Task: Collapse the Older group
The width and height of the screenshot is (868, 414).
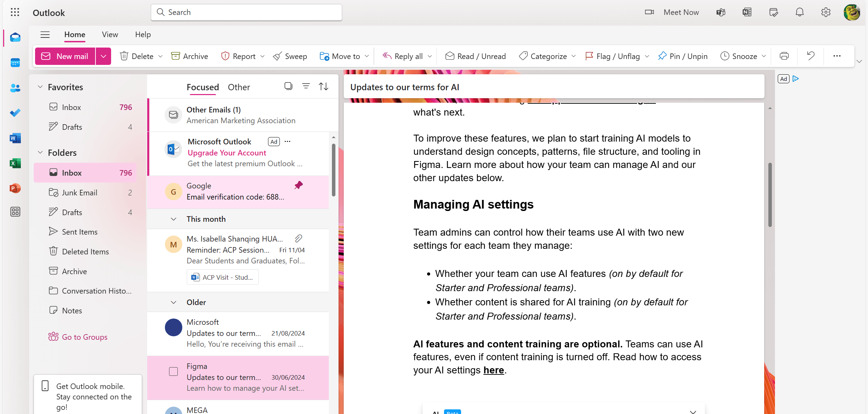Action: (x=174, y=302)
